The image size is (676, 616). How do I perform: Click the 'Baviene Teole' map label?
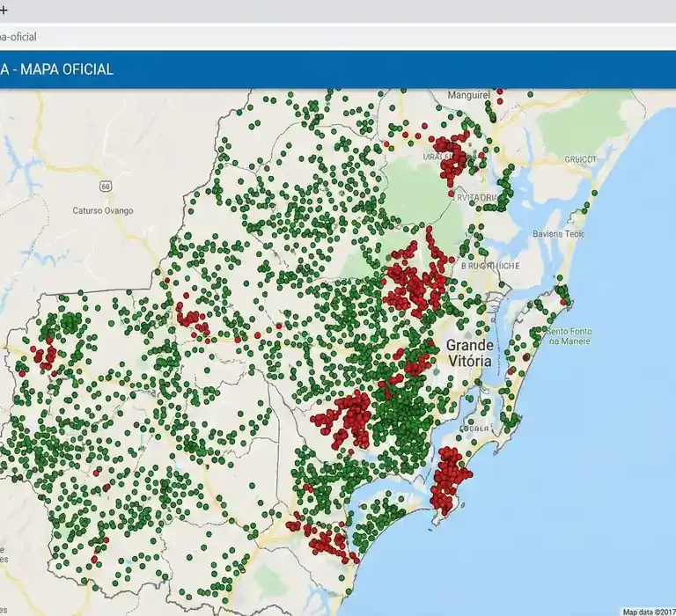tap(559, 234)
